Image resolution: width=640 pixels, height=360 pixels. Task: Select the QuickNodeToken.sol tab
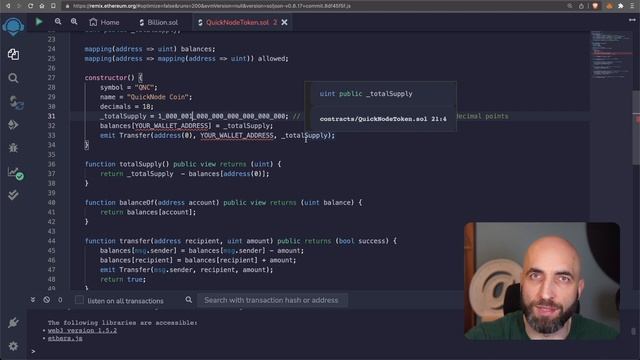tap(238, 22)
